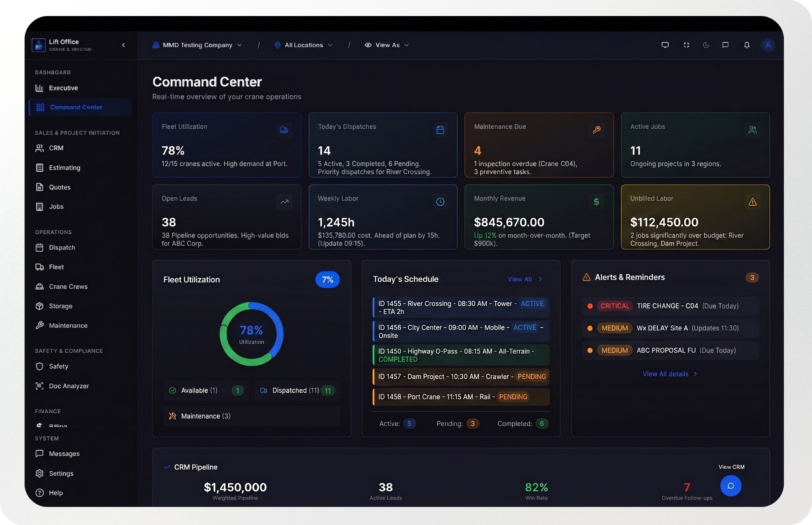This screenshot has height=525, width=812.
Task: Click the Lift Office logo icon
Action: click(38, 45)
